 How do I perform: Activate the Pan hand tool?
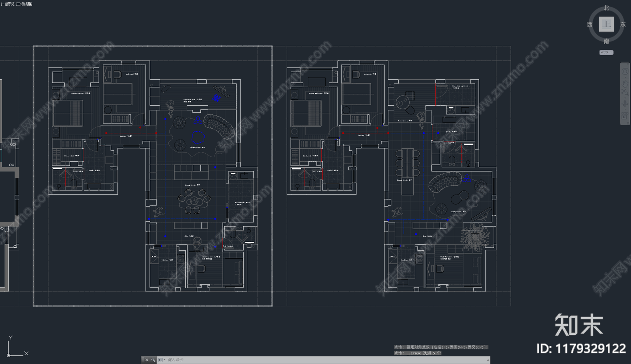625,84
